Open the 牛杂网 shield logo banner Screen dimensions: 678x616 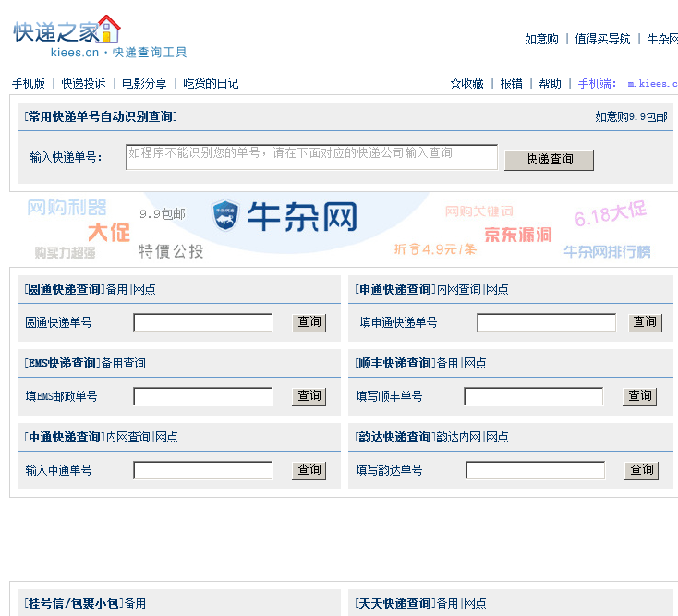[x=285, y=216]
